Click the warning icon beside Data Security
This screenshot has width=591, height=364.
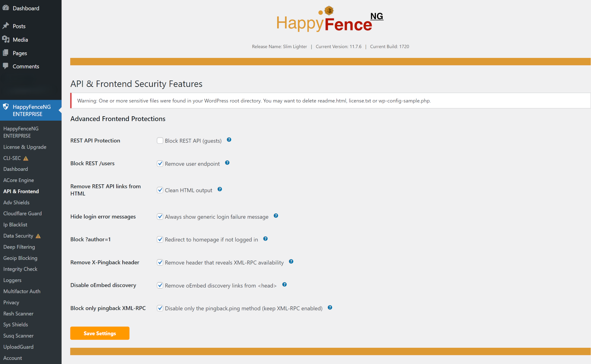point(38,236)
